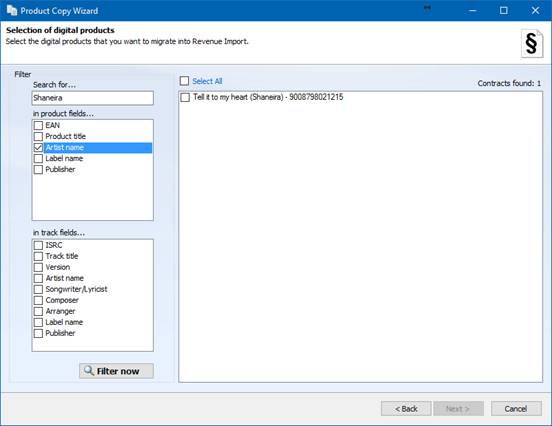Check the Arranger track field option

point(38,311)
